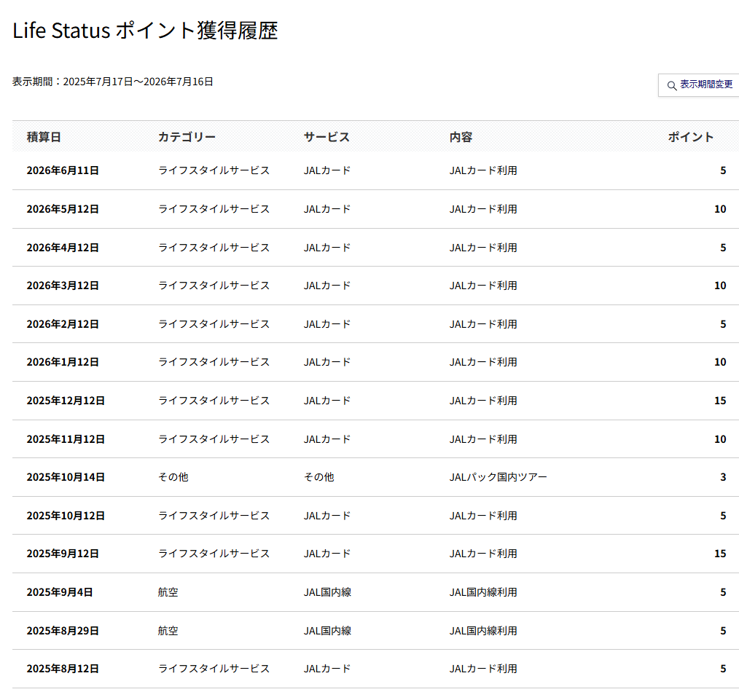Click JALカード利用 in the 2025年11月12日 row
This screenshot has height=700, width=739.
pyautogui.click(x=483, y=439)
